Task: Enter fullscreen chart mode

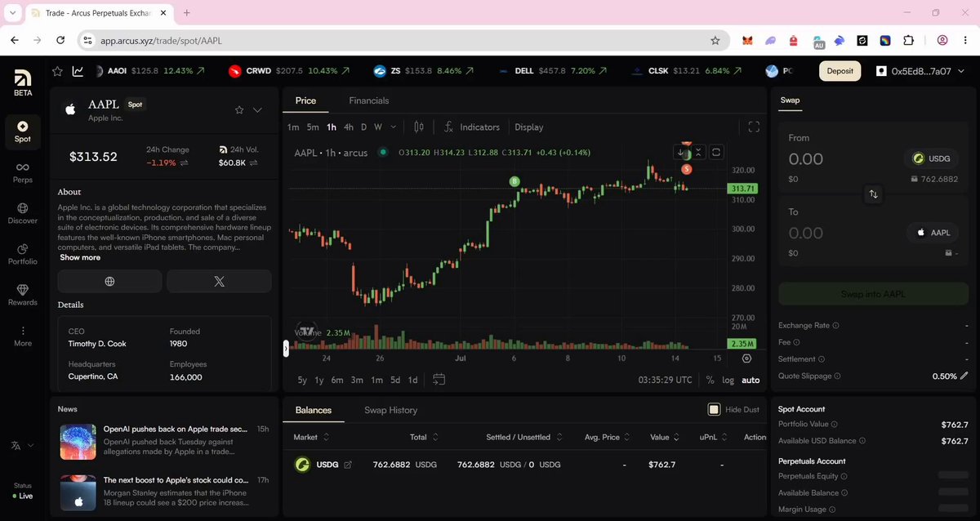Action: click(754, 127)
